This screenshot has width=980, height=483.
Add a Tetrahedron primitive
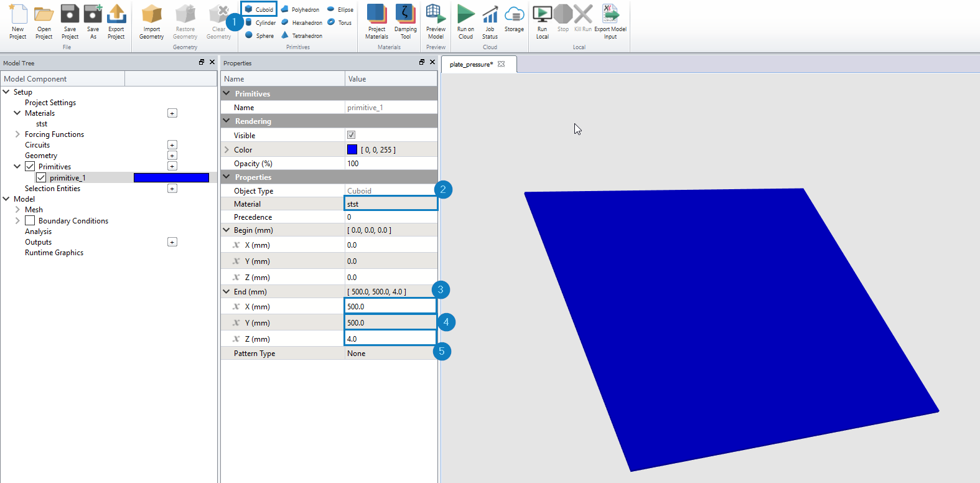pyautogui.click(x=302, y=35)
